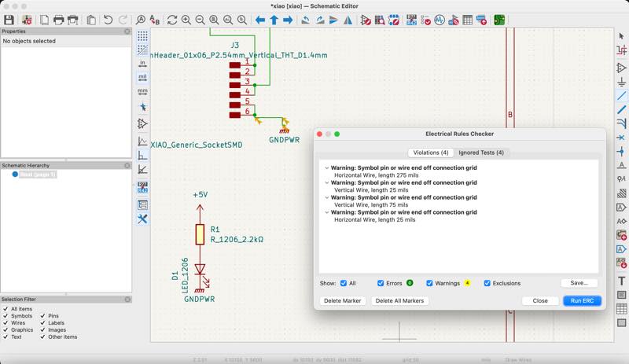Toggle the Pins selection filter checkbox

pos(42,316)
